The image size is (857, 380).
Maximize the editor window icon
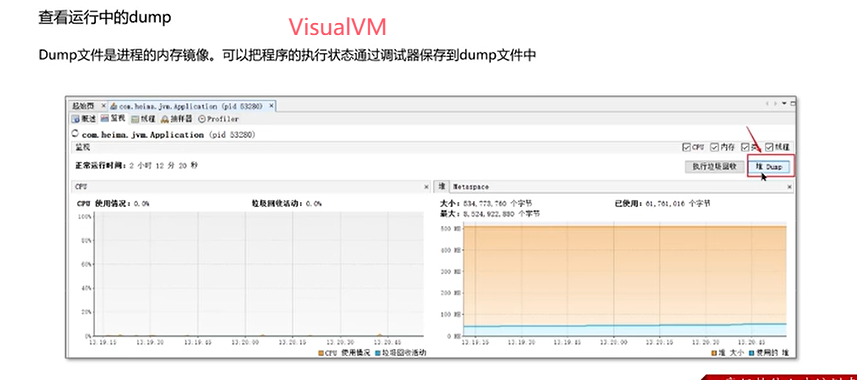coord(793,103)
